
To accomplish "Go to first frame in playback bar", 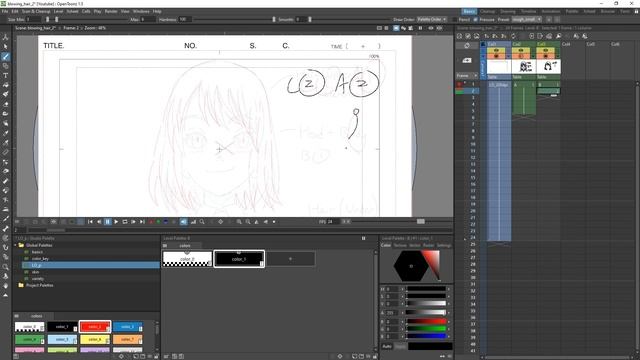I will click(x=90, y=222).
